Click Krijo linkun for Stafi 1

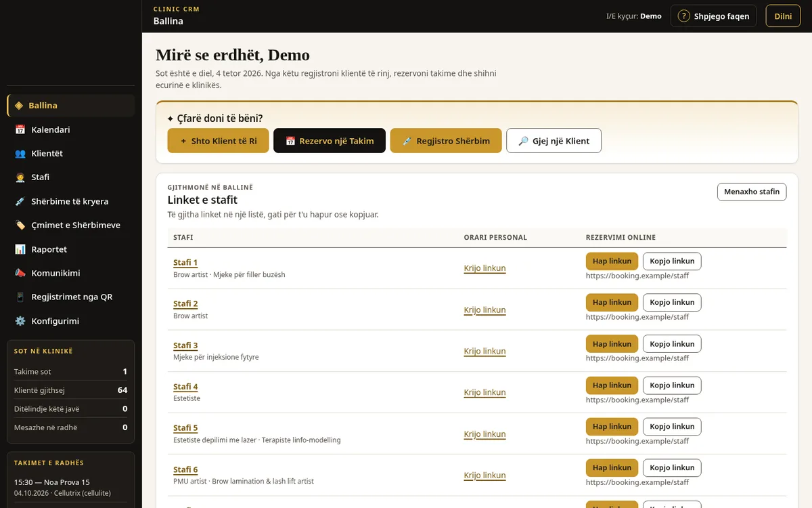pyautogui.click(x=484, y=268)
